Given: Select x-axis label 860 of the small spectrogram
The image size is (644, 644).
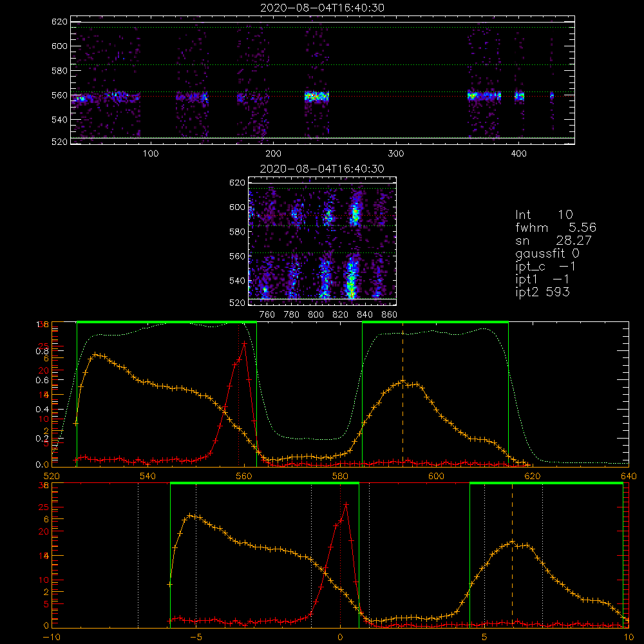Looking at the screenshot, I should tap(389, 315).
